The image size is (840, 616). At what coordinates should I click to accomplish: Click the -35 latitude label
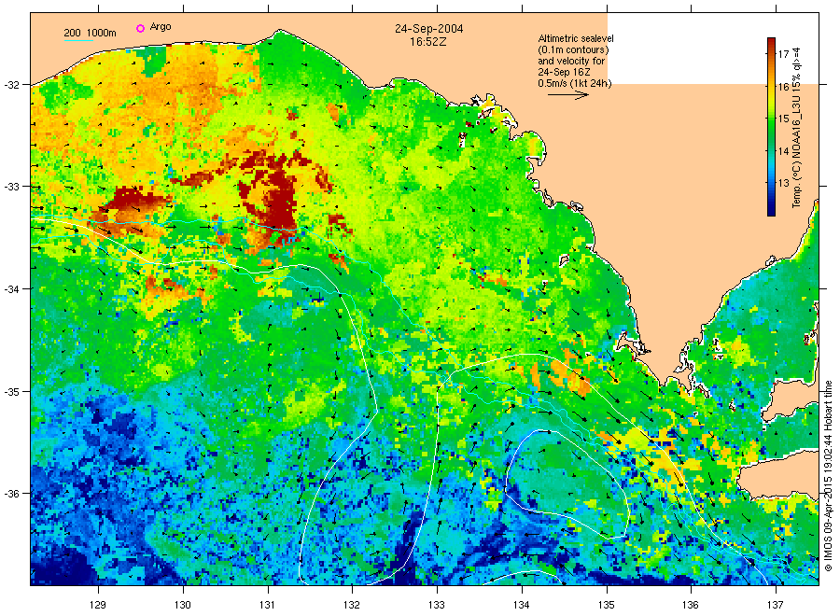coord(11,392)
